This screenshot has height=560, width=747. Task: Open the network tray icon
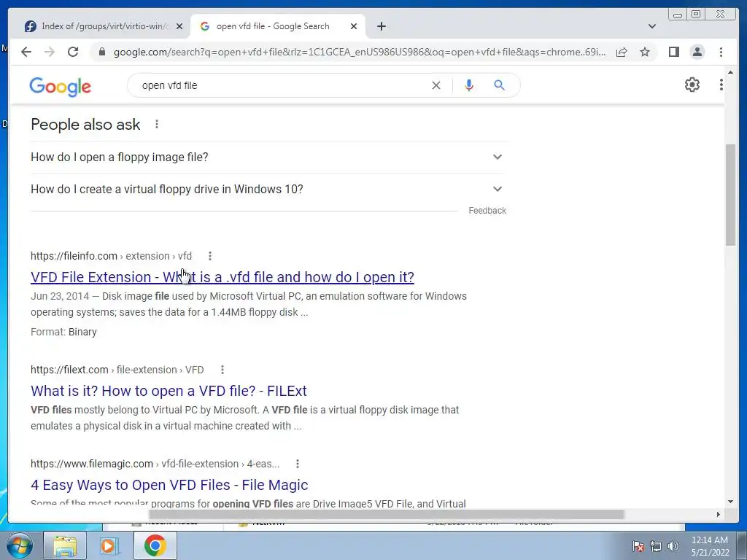click(x=656, y=546)
